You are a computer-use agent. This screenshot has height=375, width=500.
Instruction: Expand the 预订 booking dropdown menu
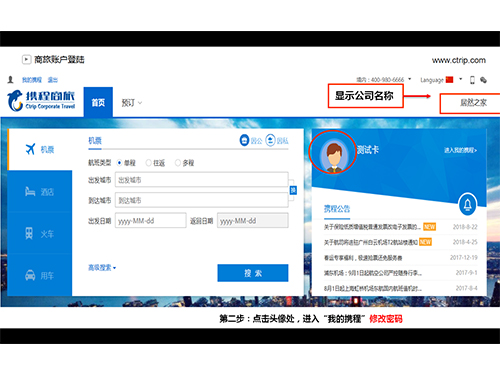coord(132,103)
